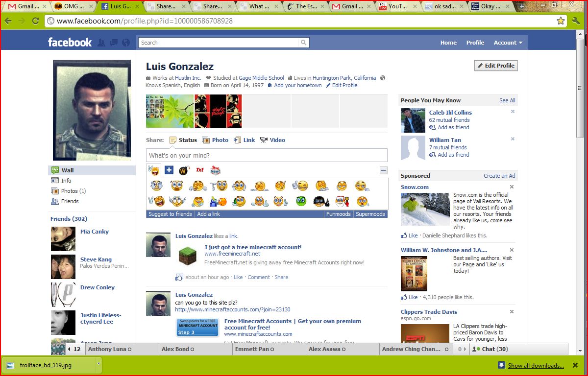This screenshot has height=376, width=588.
Task: Select the Status share option
Action: (183, 140)
